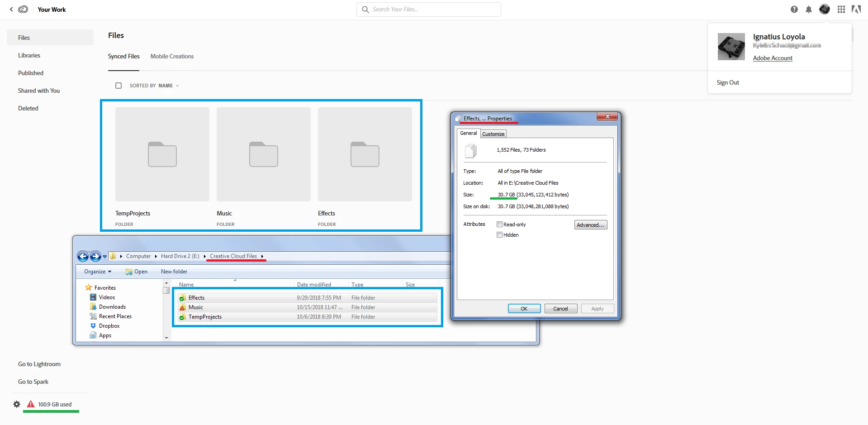Viewport: 868px width, 425px height.
Task: Click Open in Explorer toolbar
Action: click(136, 272)
